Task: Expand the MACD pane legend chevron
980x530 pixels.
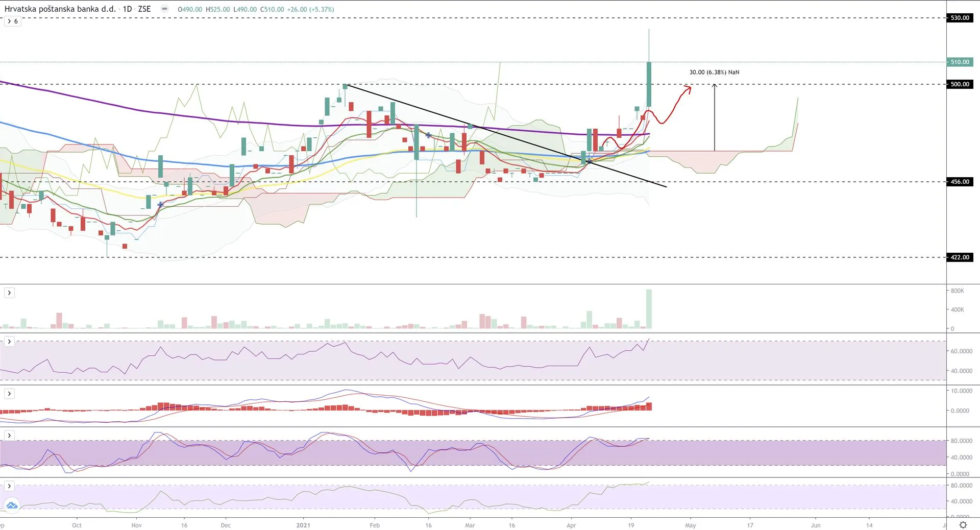Action: pyautogui.click(x=9, y=394)
